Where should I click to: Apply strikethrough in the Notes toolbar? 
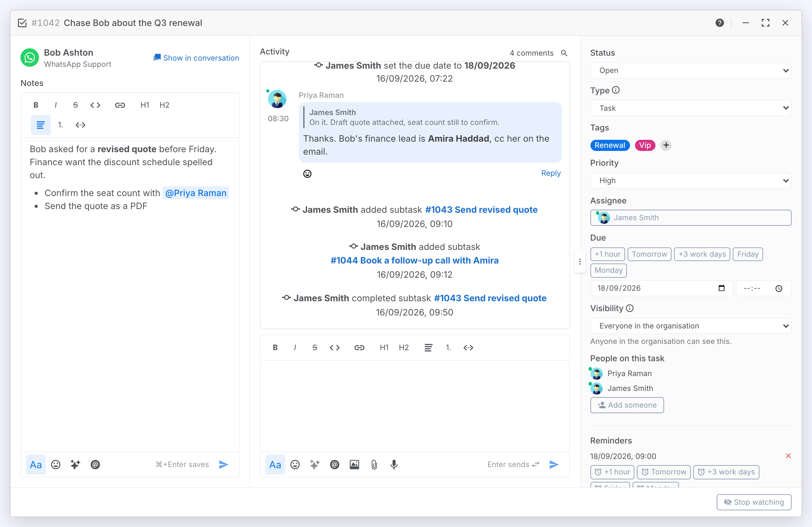tap(76, 105)
